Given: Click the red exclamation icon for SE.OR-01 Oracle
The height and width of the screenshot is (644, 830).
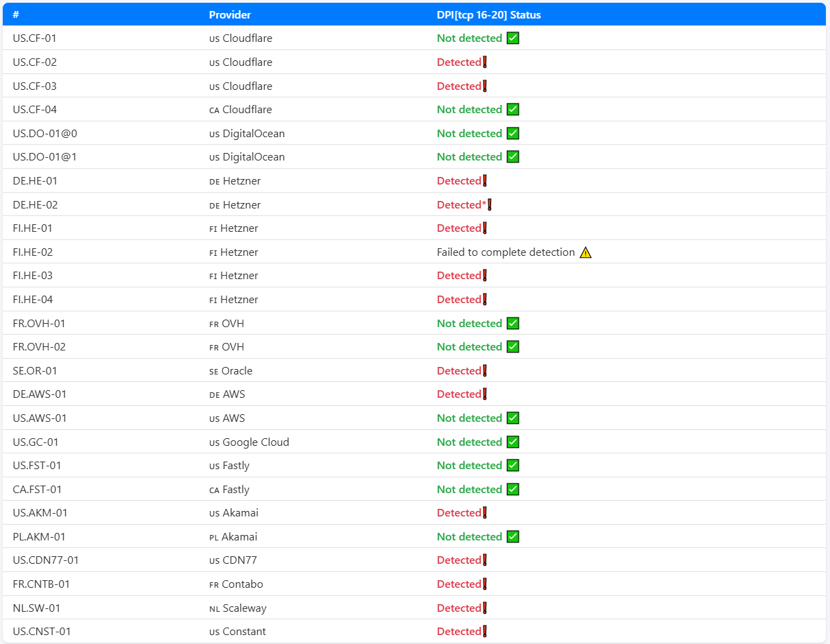Looking at the screenshot, I should (x=485, y=371).
